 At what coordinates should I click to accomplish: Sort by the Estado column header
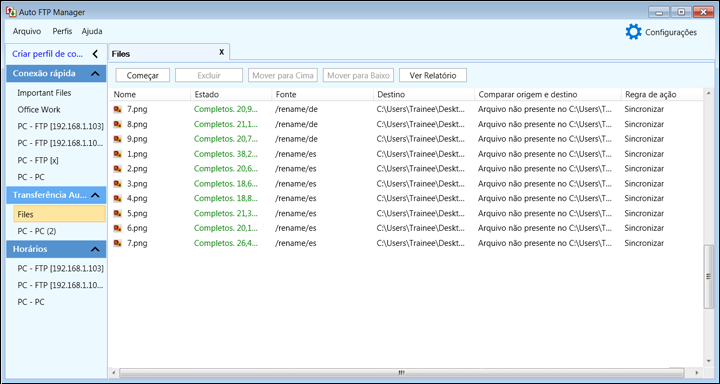pos(207,95)
